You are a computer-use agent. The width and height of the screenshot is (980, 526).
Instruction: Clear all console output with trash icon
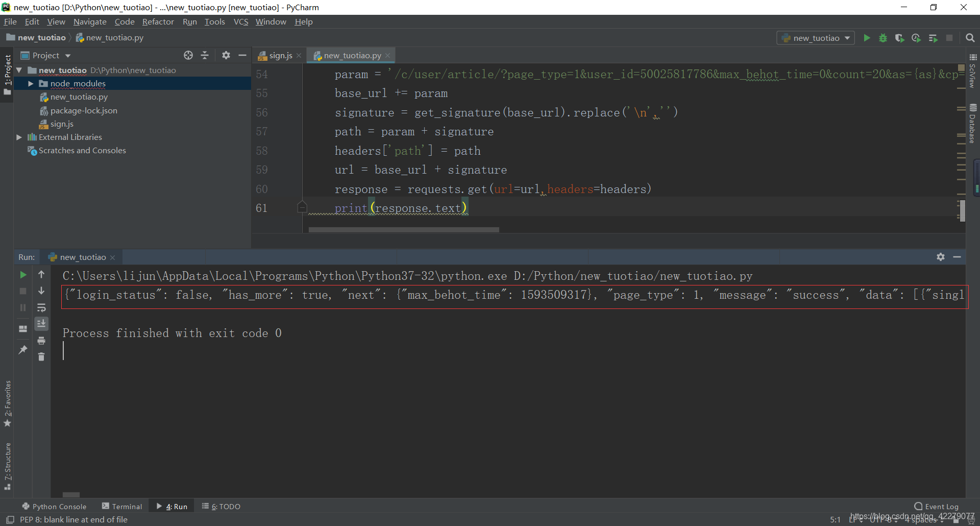(41, 356)
